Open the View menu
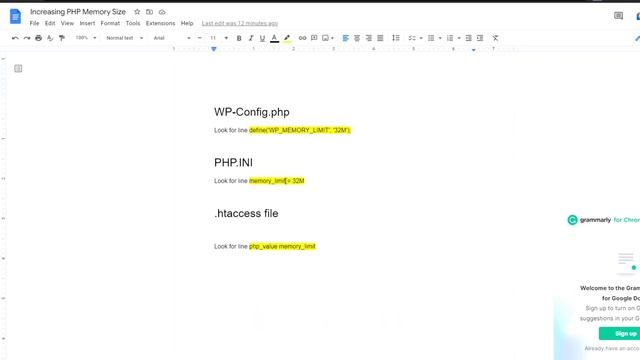 click(x=67, y=23)
